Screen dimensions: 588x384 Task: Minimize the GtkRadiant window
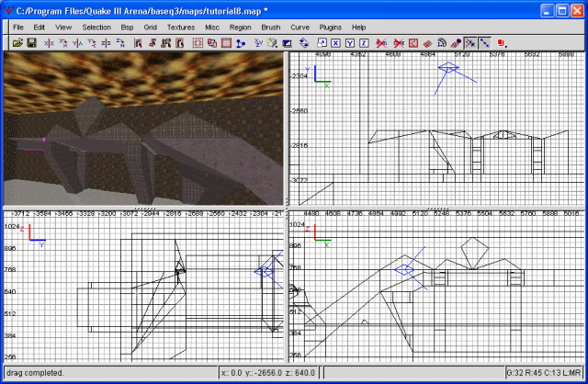(x=548, y=11)
